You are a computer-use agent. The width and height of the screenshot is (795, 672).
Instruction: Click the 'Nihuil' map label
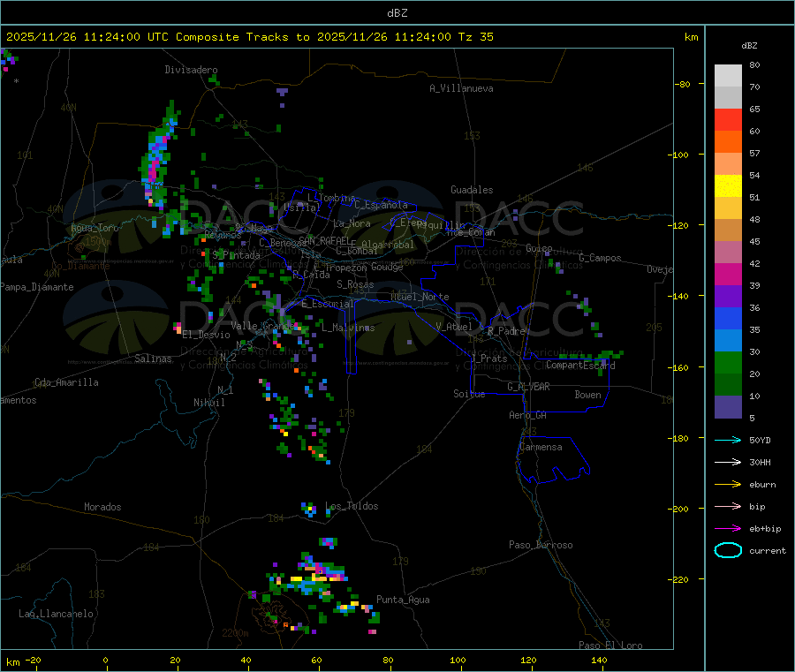point(208,403)
